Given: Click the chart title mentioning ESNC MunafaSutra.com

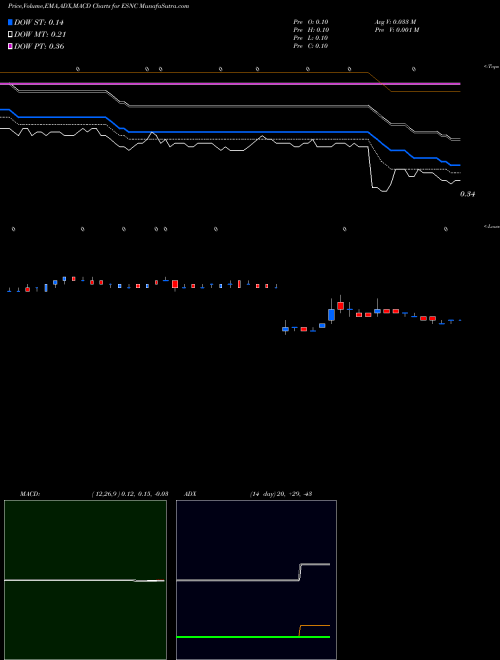Looking at the screenshot, I should click(98, 6).
